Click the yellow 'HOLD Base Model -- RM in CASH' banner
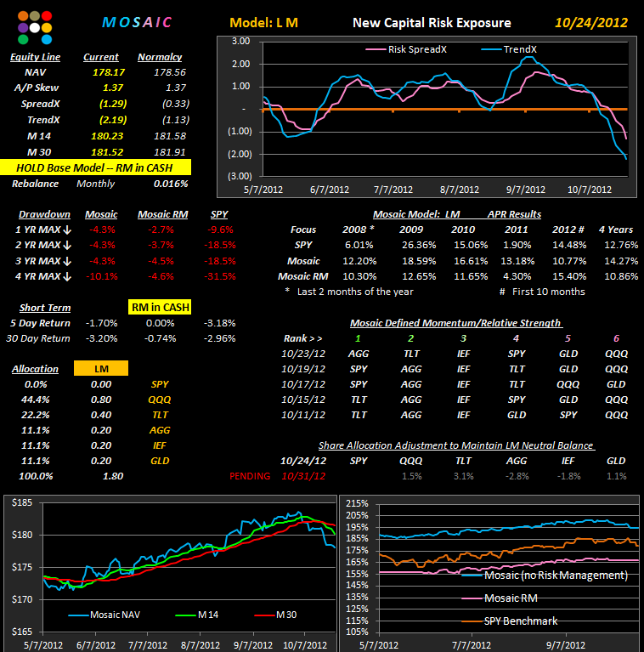644x652 pixels. click(x=95, y=167)
